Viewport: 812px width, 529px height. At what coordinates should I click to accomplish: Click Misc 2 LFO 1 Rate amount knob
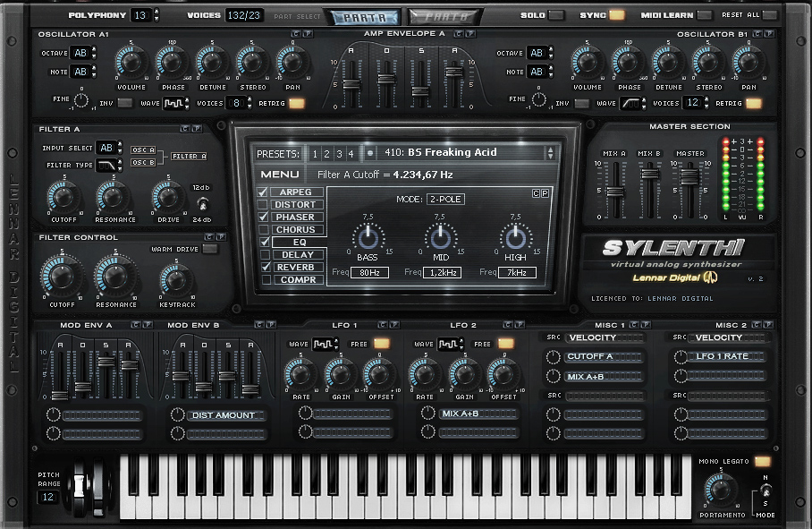[x=681, y=356]
